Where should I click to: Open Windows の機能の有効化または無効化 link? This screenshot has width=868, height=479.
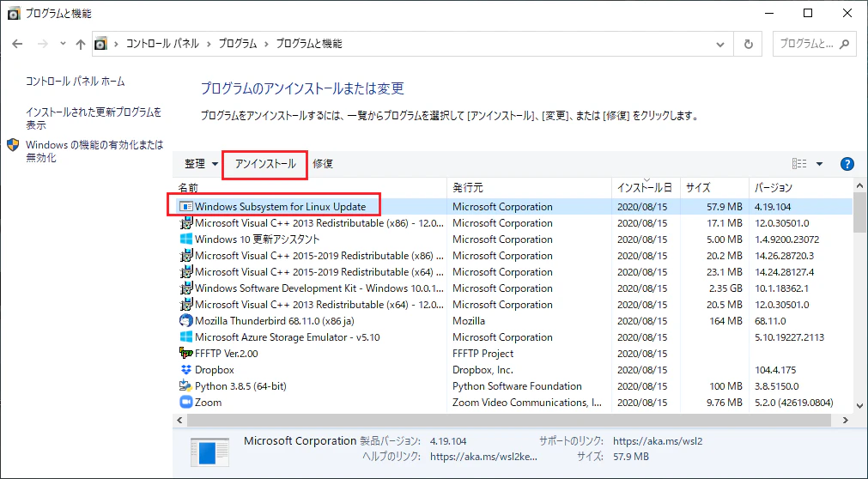click(x=94, y=151)
